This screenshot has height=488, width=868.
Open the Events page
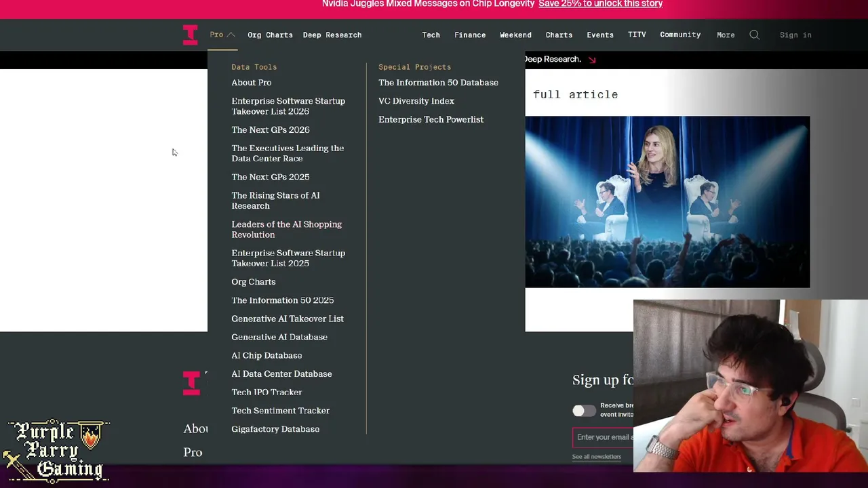600,35
